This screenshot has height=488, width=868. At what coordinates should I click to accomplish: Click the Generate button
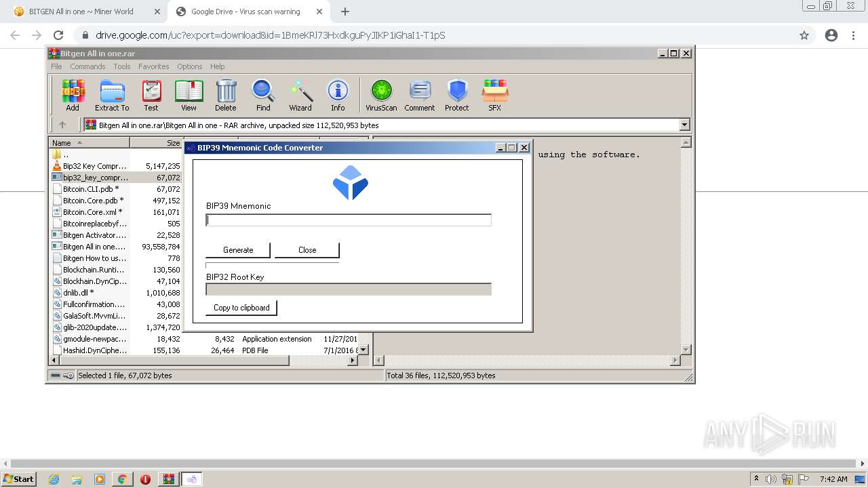point(238,250)
